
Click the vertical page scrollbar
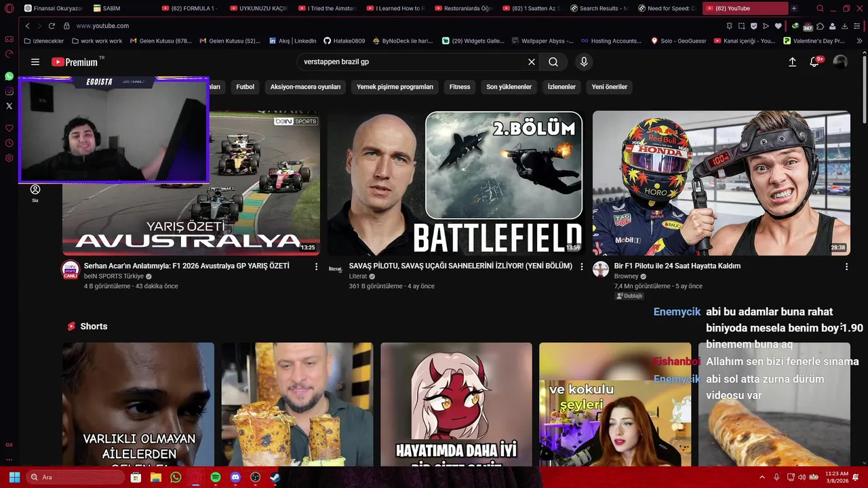[864, 88]
